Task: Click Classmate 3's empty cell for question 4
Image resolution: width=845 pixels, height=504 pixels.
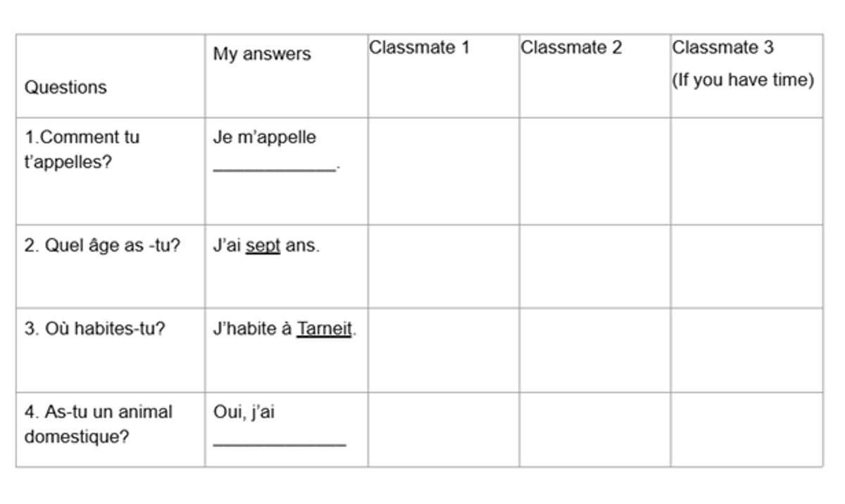Action: click(746, 429)
